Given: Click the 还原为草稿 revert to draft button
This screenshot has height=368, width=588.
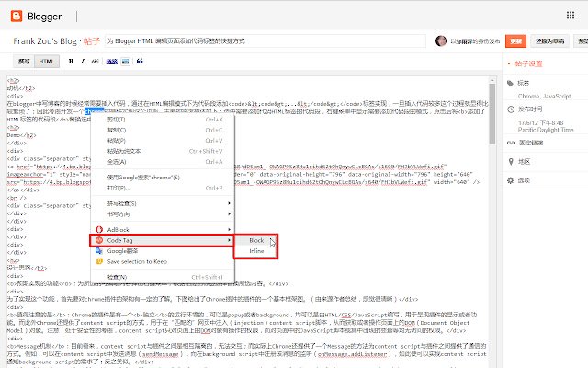Looking at the screenshot, I should tap(549, 40).
